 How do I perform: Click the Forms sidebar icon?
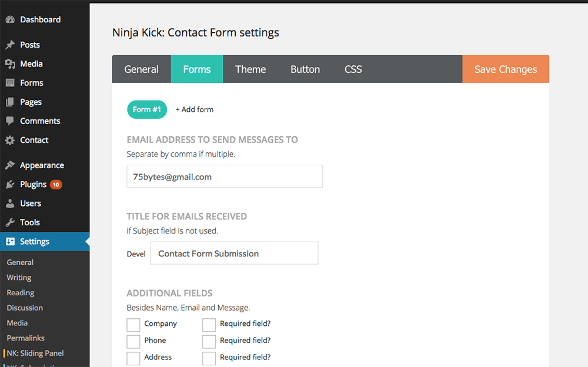[10, 83]
